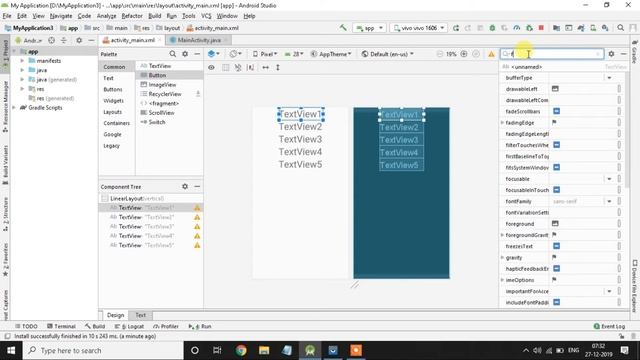
Task: Open Task View on taskbar
Action: click(217, 350)
